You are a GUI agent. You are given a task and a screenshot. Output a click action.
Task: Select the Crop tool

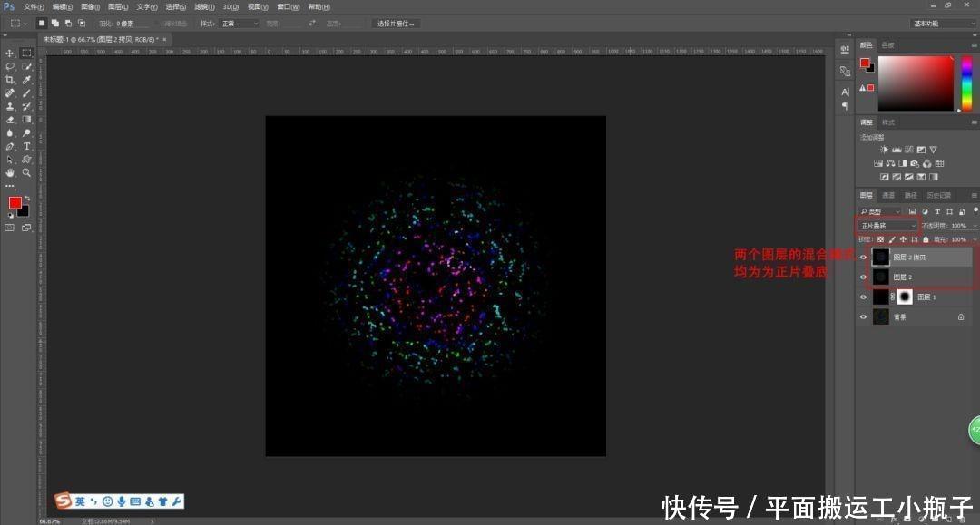tap(9, 80)
